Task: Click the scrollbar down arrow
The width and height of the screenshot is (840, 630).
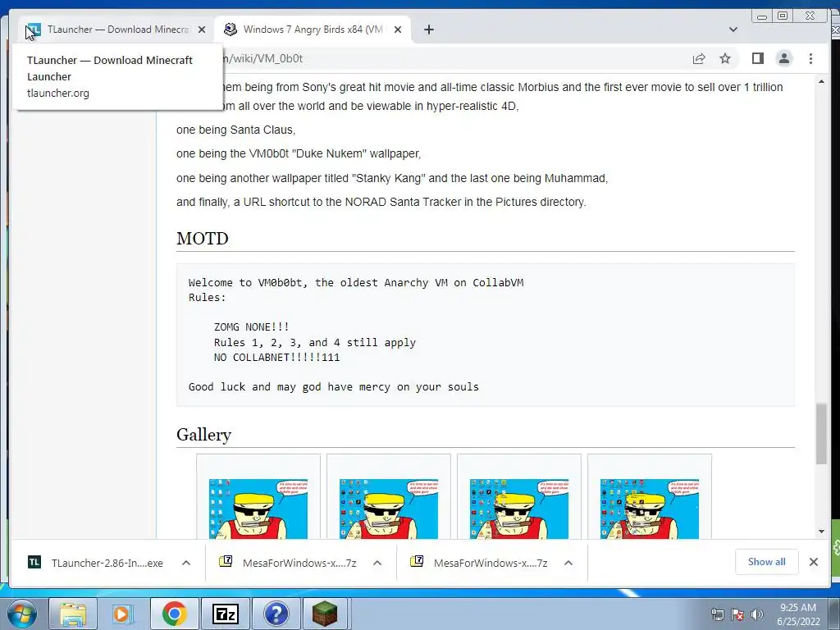Action: click(821, 532)
